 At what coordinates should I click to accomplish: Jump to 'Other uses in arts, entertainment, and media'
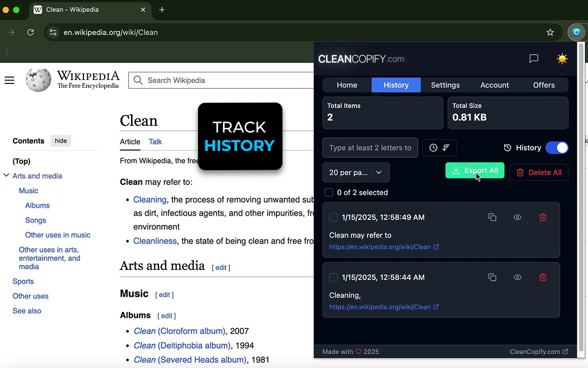pyautogui.click(x=50, y=258)
